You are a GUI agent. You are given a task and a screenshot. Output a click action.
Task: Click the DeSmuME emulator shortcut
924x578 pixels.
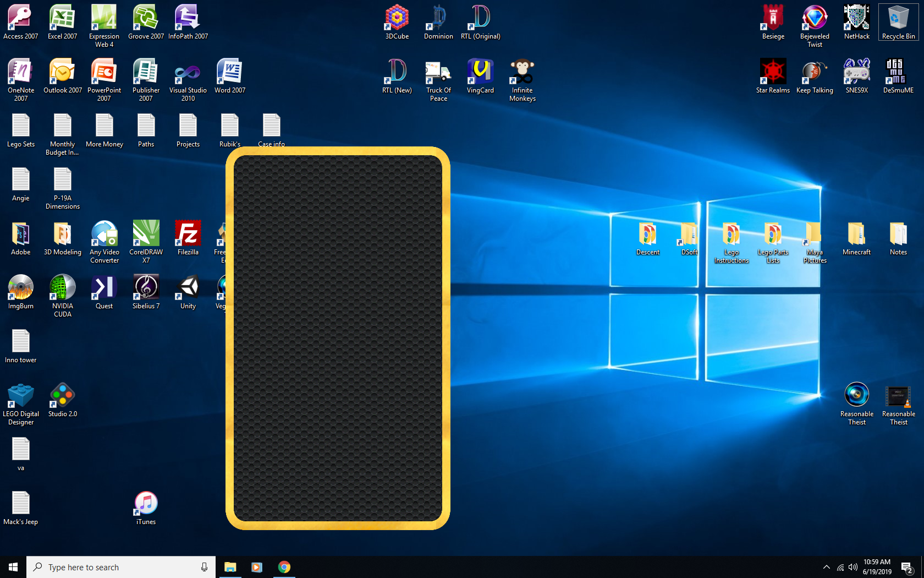[899, 76]
